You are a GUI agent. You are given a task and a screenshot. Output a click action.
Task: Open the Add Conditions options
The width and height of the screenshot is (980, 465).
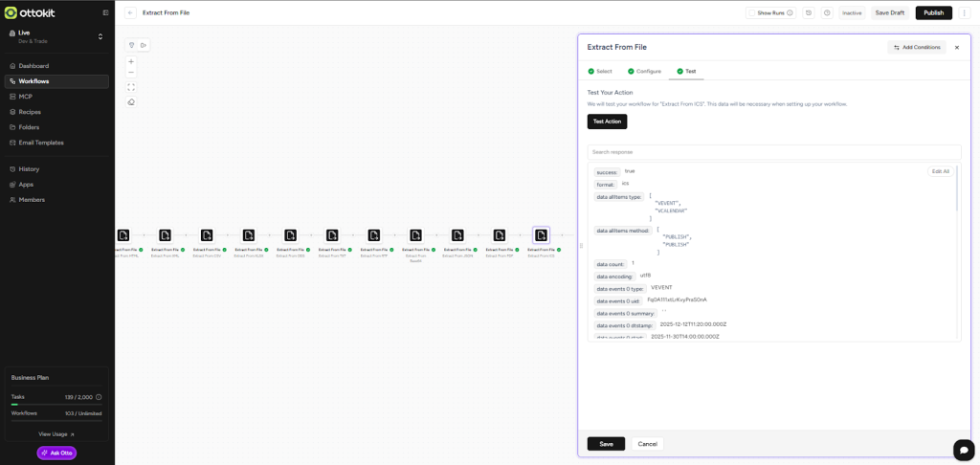[x=917, y=47]
